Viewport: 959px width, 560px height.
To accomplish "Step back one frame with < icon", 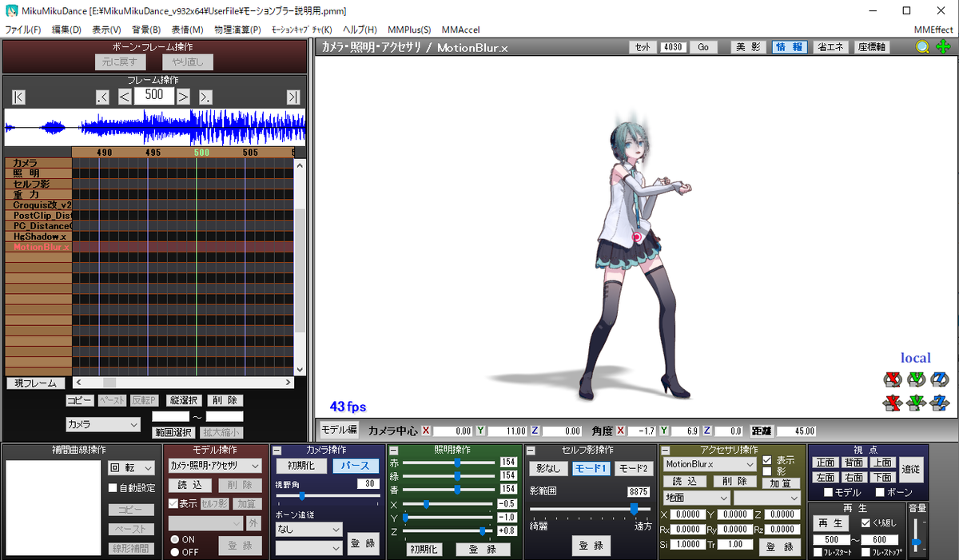I will (x=125, y=97).
